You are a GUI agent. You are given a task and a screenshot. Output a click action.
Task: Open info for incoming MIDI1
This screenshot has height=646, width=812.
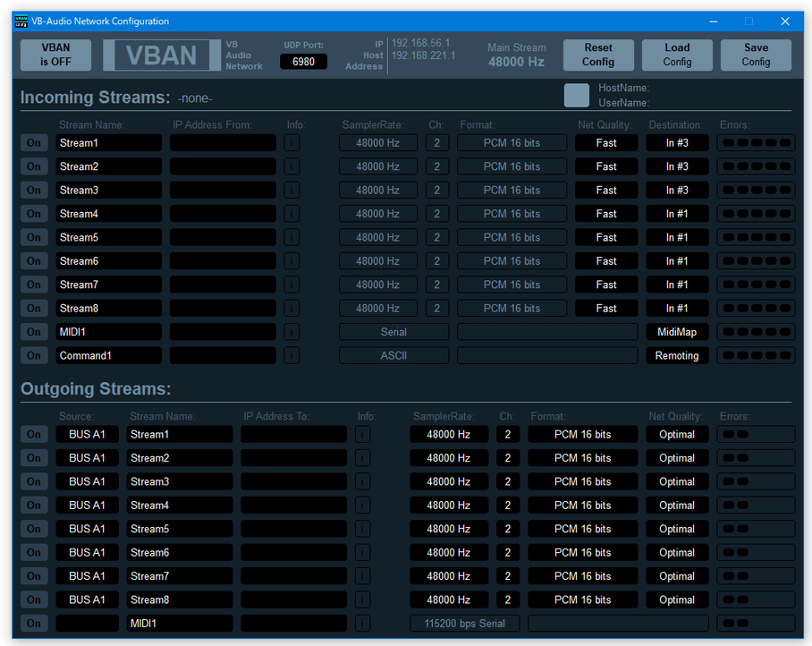click(292, 332)
